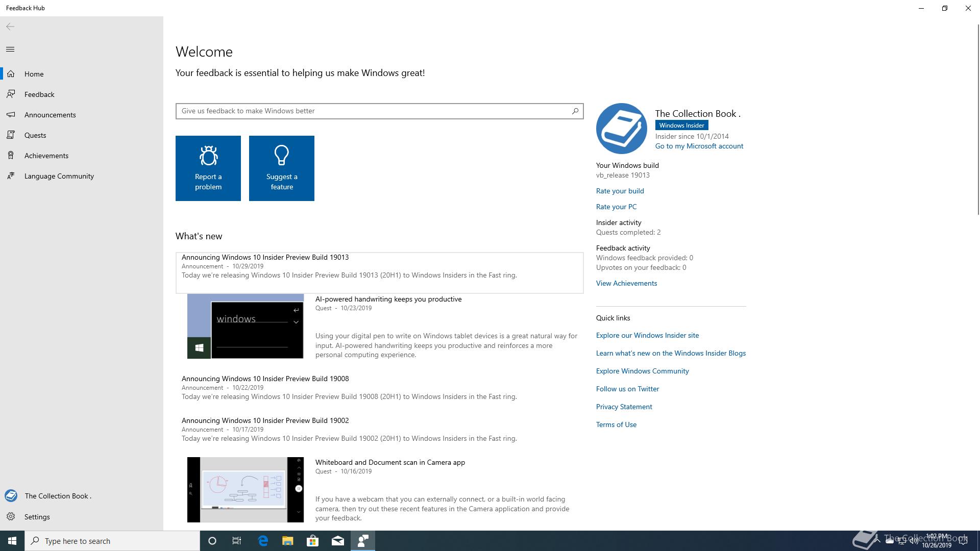This screenshot has width=980, height=551.
Task: Open Home in the sidebar
Action: 82,74
